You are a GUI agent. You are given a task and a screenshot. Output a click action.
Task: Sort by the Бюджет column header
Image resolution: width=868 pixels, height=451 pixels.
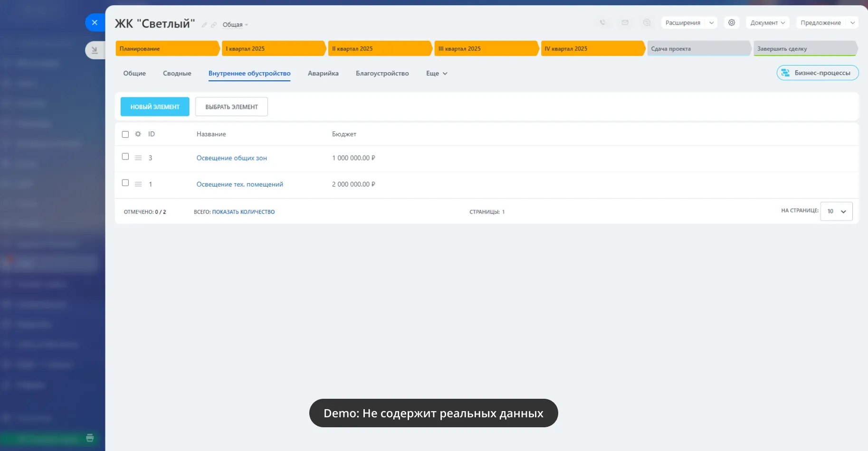click(344, 134)
